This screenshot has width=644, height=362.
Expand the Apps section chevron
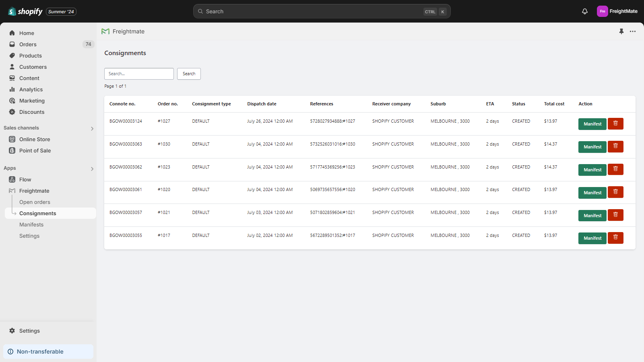92,169
